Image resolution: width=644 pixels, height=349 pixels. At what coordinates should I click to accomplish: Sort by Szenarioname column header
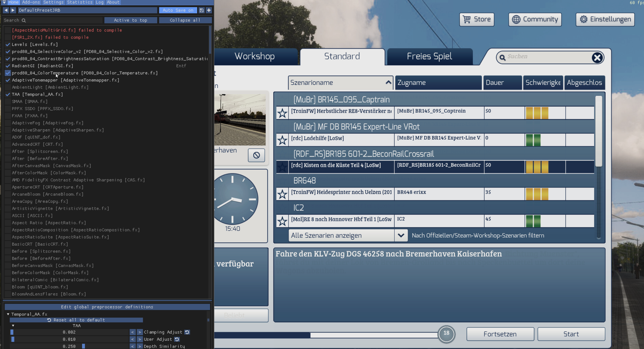340,83
